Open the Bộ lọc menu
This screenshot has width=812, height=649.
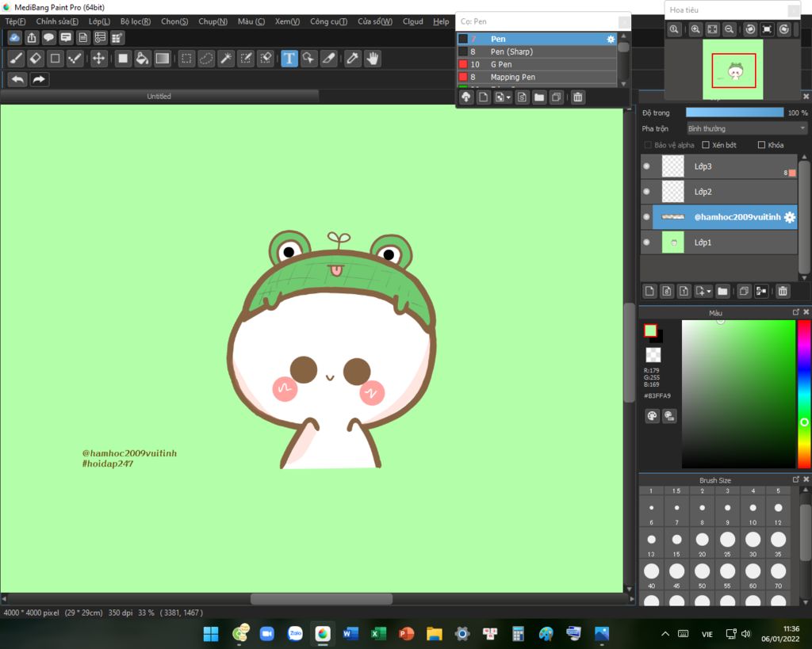[135, 21]
